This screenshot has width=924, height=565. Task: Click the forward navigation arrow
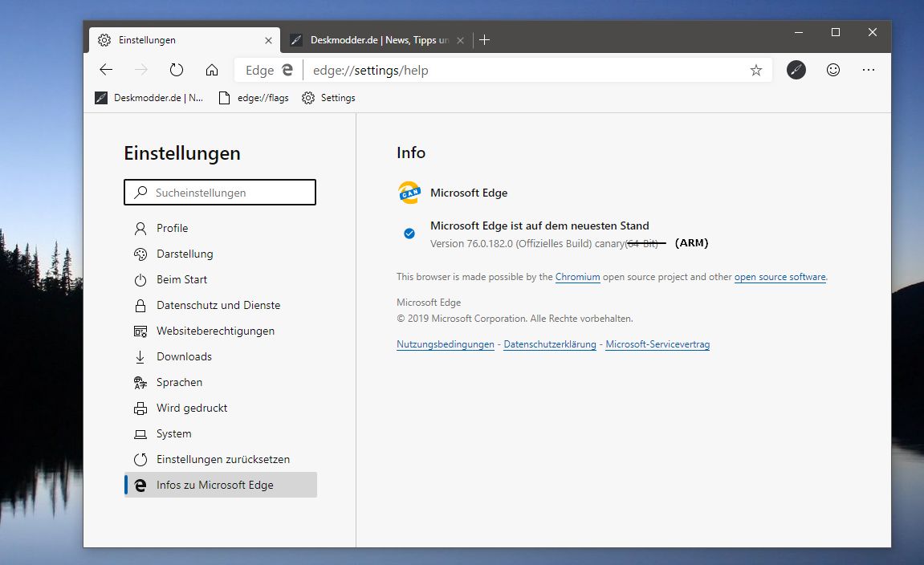tap(141, 70)
